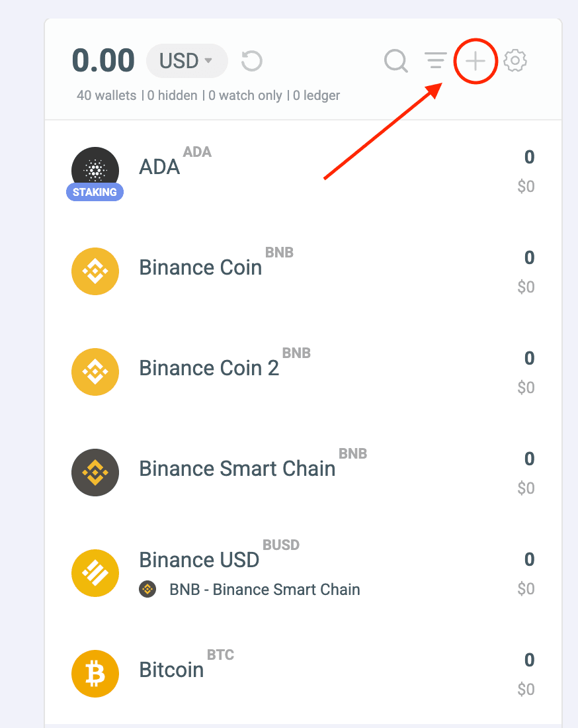Open the USD currency dropdown
Screen dimensions: 578x728
[187, 61]
